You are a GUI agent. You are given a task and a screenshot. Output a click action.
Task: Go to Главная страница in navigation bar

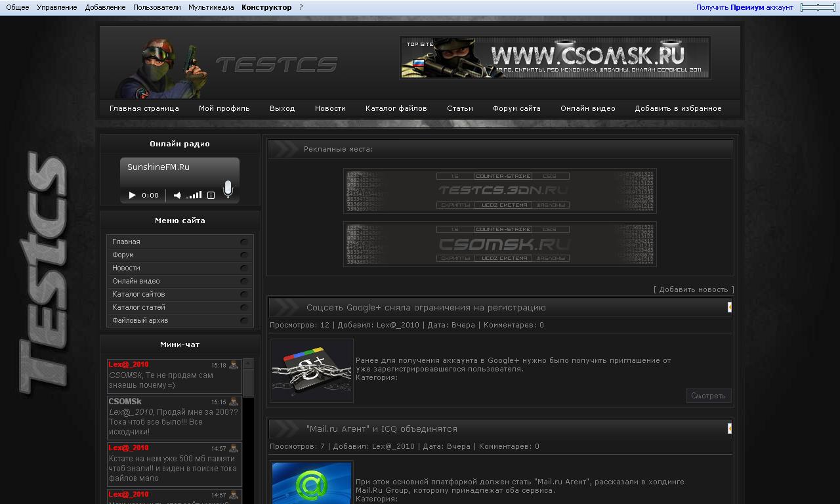pyautogui.click(x=144, y=108)
